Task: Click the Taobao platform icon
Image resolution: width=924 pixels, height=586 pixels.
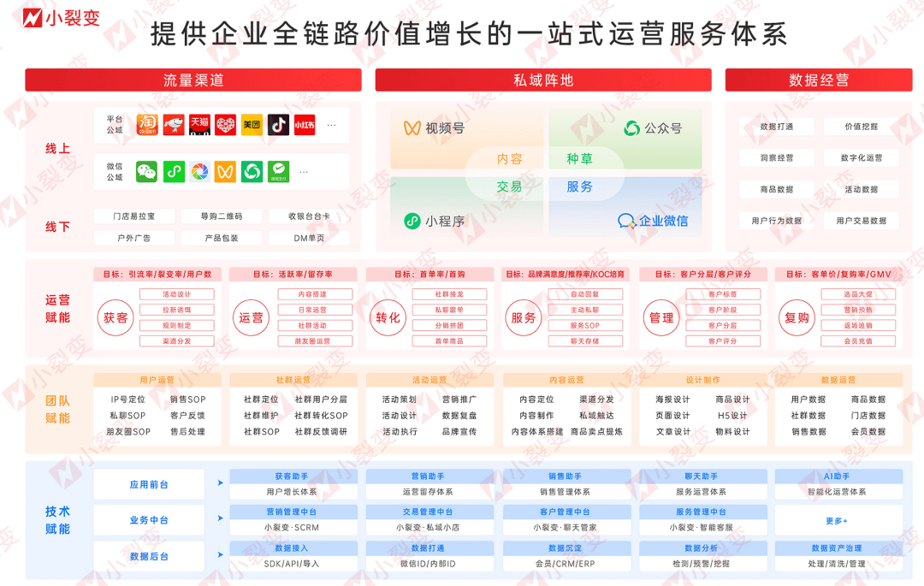Action: point(147,125)
